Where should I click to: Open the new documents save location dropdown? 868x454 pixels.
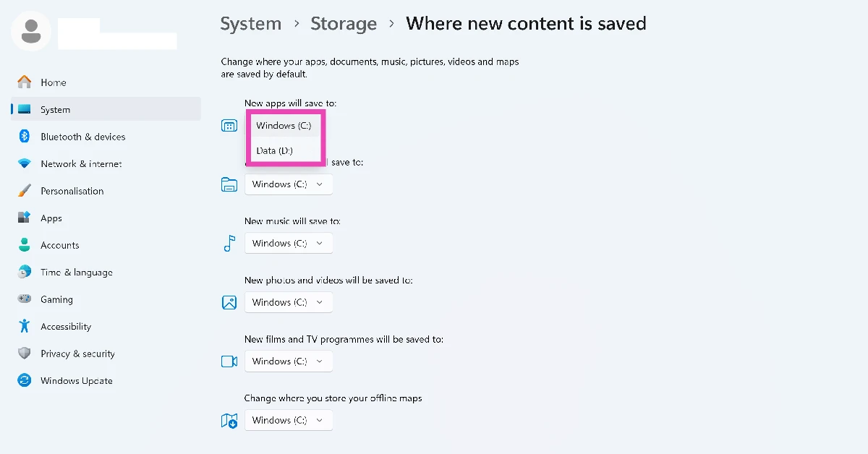pos(289,184)
